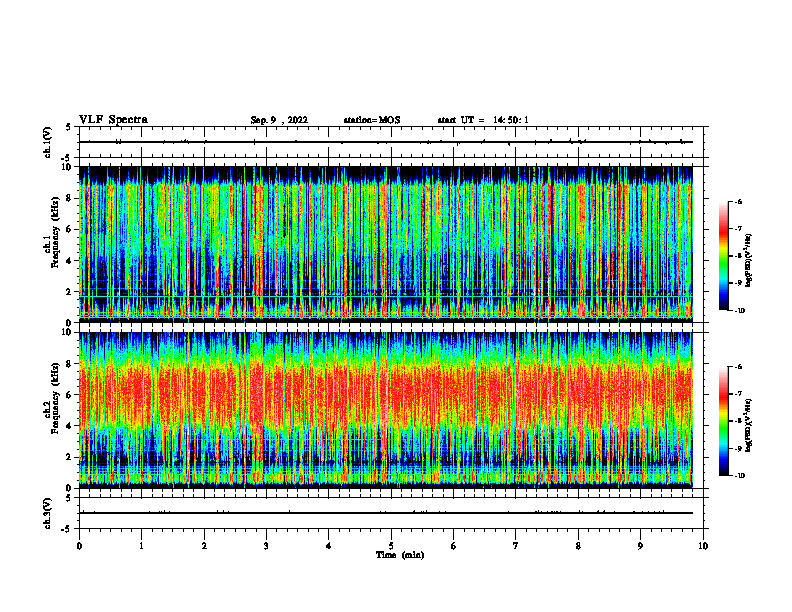Select the ch.2 colorbar log(PSD) label
Viewport: 792px width, 612px height.
pos(749,425)
